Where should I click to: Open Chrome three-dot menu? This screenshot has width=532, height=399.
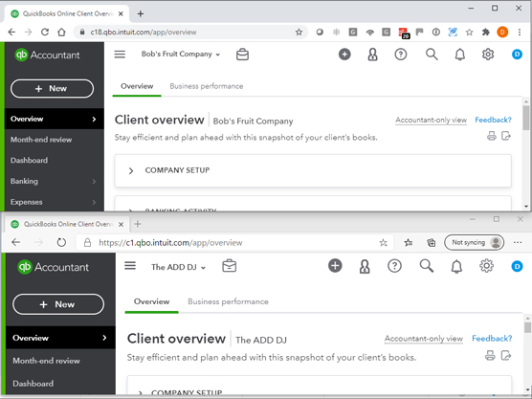coord(520,33)
